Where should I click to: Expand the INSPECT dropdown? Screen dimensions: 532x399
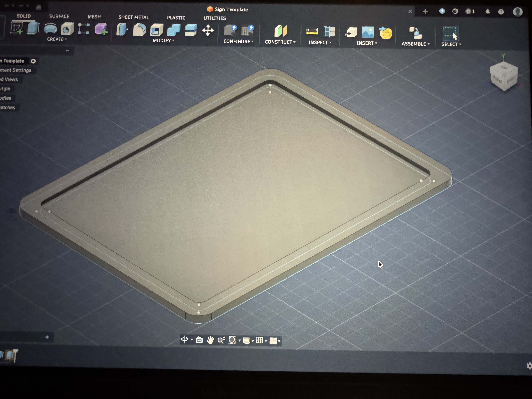320,43
